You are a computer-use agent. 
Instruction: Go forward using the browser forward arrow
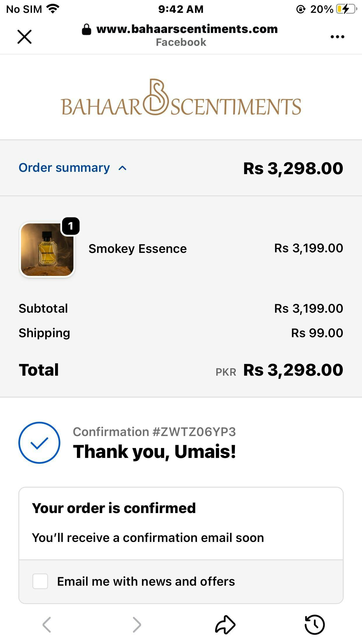pyautogui.click(x=137, y=624)
